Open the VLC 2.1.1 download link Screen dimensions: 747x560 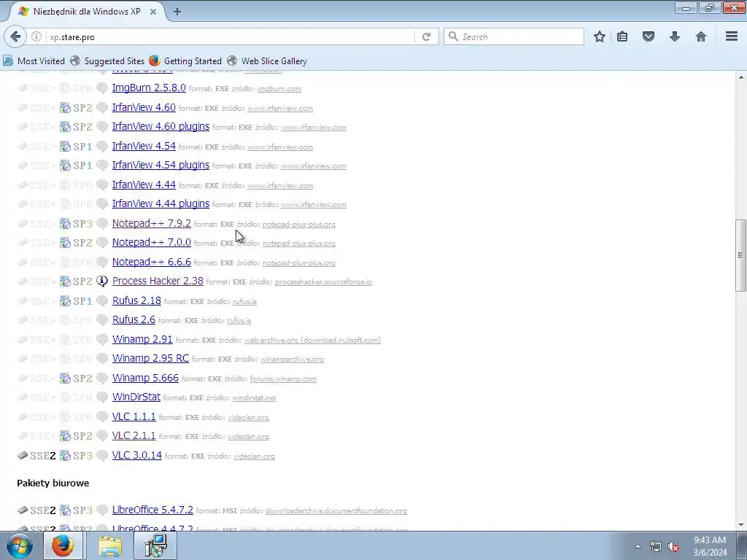click(134, 435)
